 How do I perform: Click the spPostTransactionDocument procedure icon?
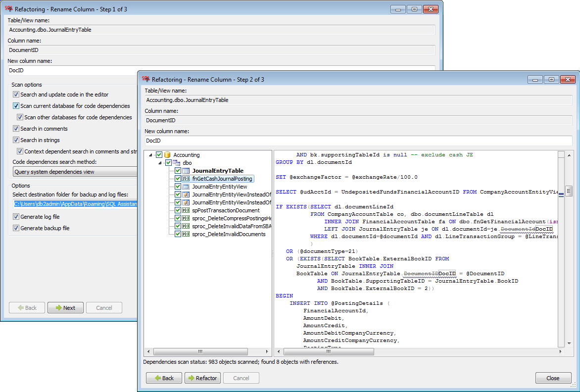186,210
